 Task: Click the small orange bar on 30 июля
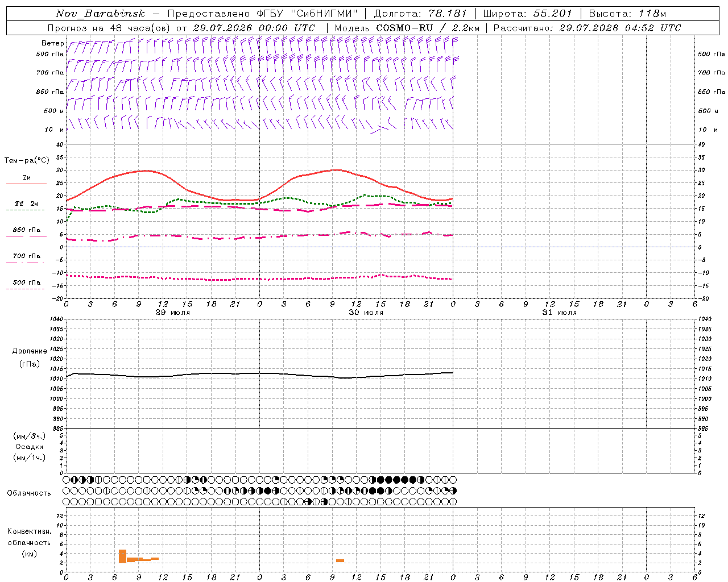340,561
